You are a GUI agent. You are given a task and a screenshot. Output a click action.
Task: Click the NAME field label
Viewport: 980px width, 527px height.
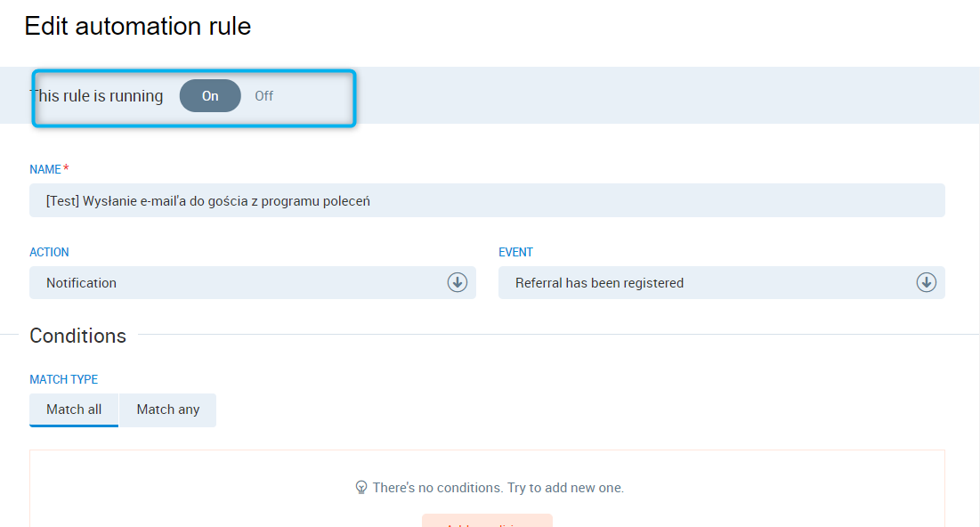pyautogui.click(x=45, y=169)
